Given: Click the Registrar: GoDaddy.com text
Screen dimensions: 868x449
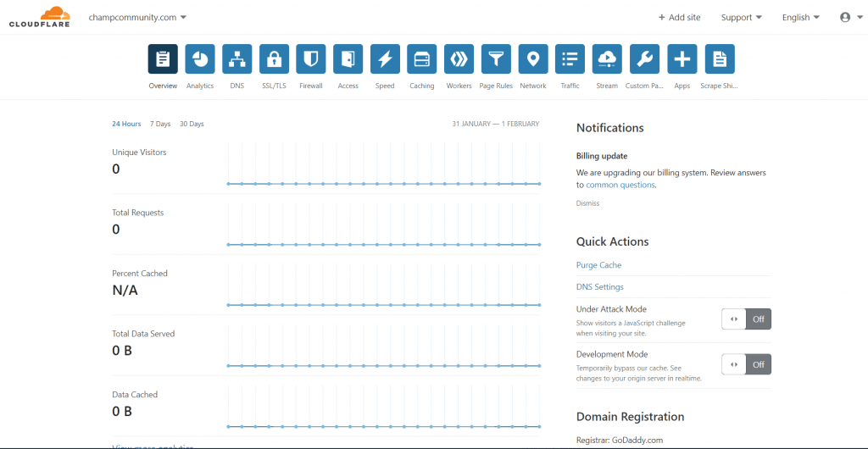Looking at the screenshot, I should tap(620, 441).
